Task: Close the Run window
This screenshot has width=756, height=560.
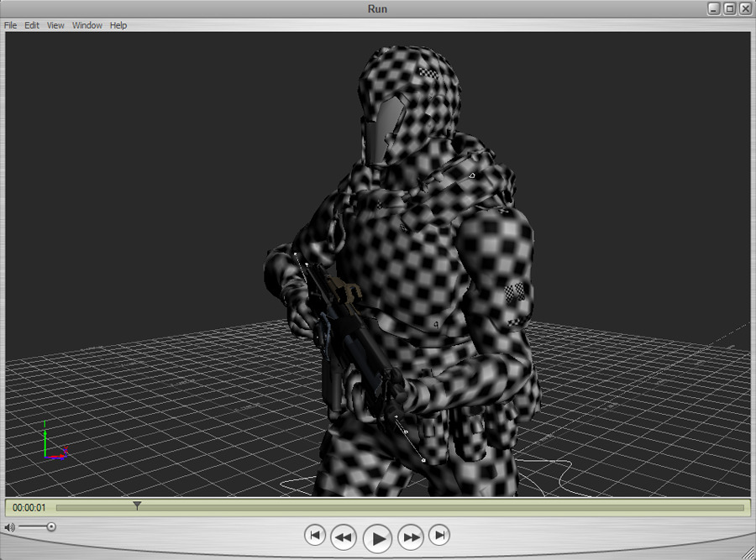Action: pyautogui.click(x=745, y=8)
